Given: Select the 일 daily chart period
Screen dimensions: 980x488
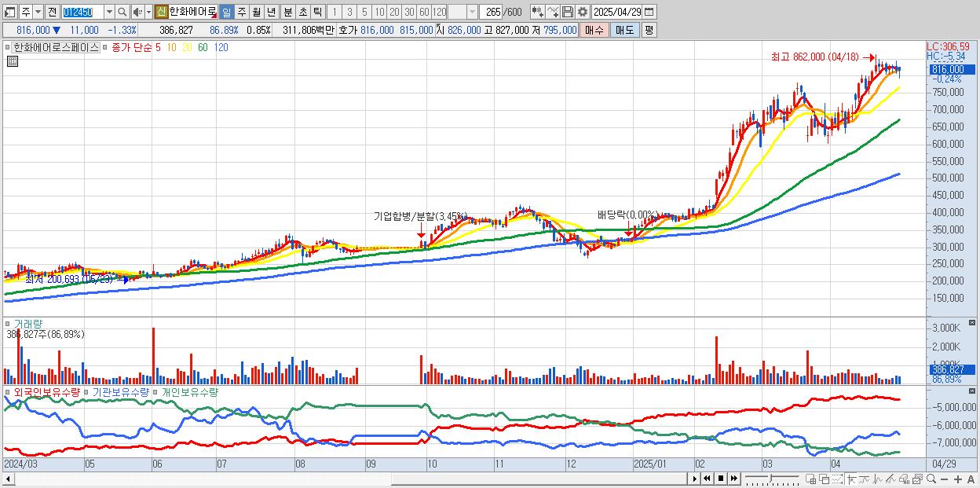Looking at the screenshot, I should [226, 12].
